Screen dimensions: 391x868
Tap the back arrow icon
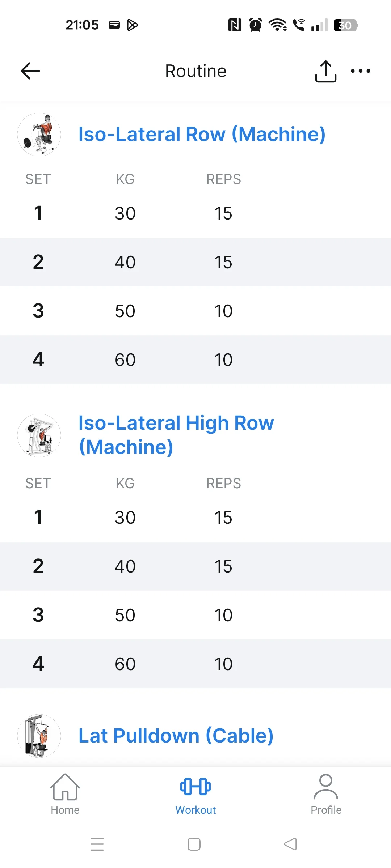coord(30,71)
